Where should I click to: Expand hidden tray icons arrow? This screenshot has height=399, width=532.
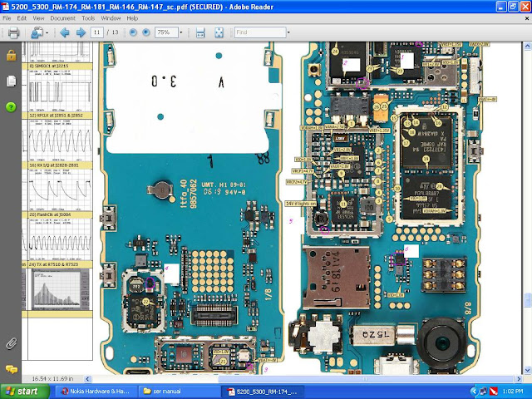coord(474,392)
